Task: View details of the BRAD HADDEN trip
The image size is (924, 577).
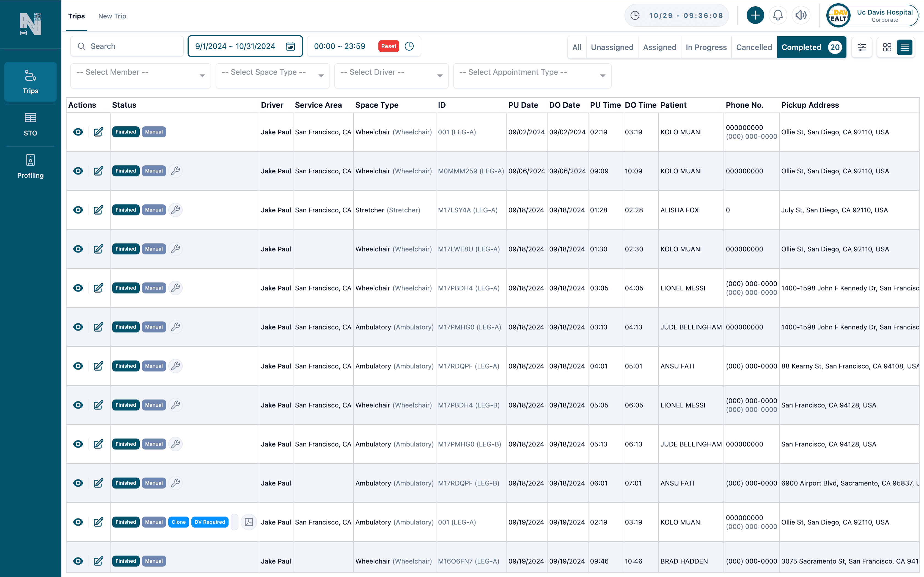Action: pos(78,561)
